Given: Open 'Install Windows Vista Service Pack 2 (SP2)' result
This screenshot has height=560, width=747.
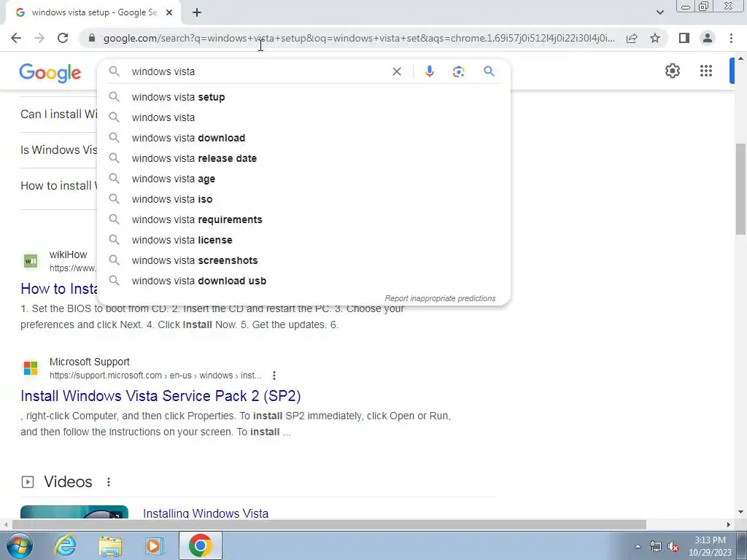Looking at the screenshot, I should tap(160, 396).
